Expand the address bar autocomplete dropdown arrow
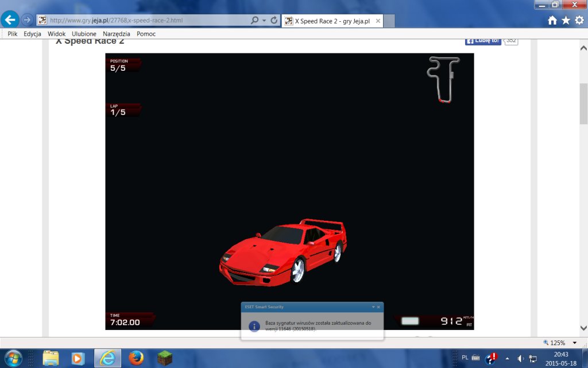 [264, 20]
